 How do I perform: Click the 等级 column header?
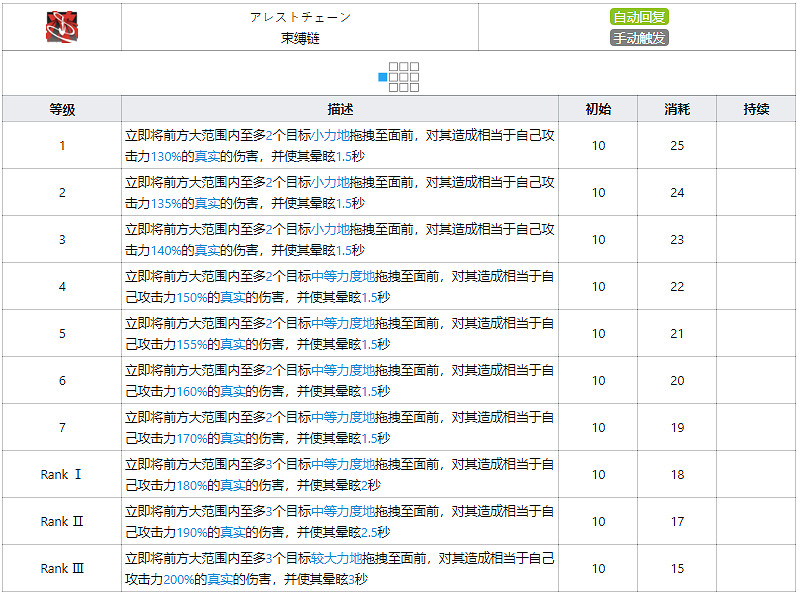click(x=60, y=109)
